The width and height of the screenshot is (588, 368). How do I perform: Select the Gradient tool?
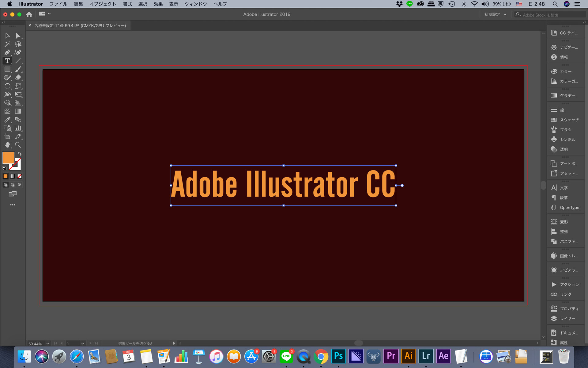point(18,111)
